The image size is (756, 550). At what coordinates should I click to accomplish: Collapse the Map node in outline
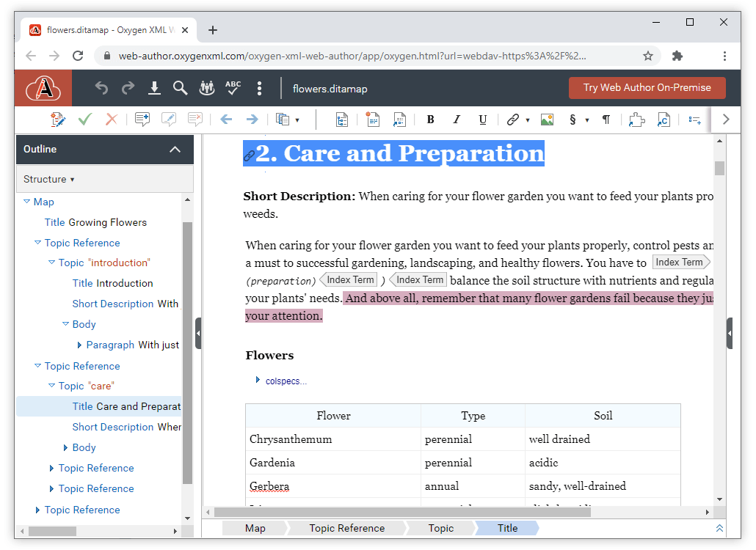[27, 202]
